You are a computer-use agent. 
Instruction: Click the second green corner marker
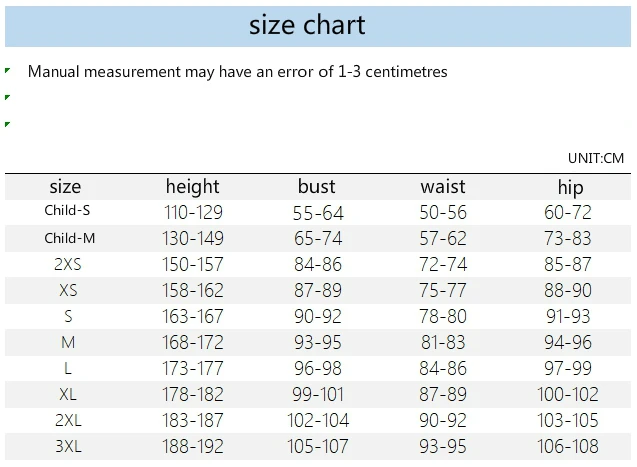click(x=7, y=97)
